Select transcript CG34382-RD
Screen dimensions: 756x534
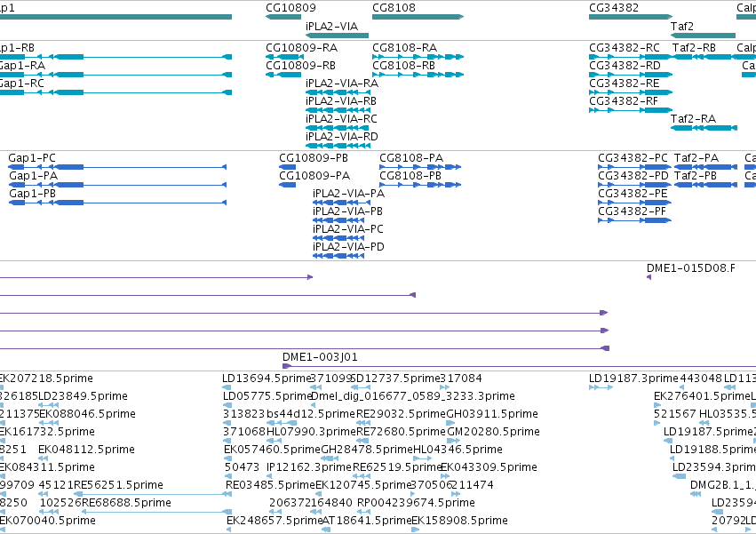point(625,66)
